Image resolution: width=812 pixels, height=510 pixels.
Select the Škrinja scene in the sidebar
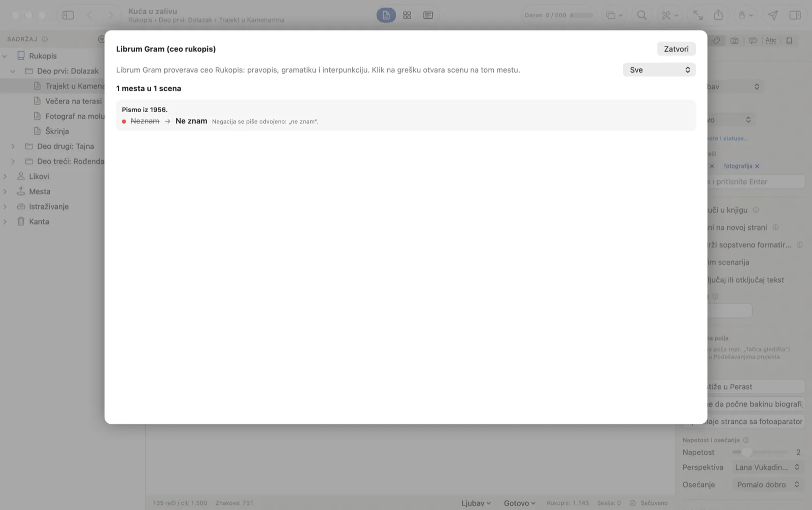[x=51, y=131]
